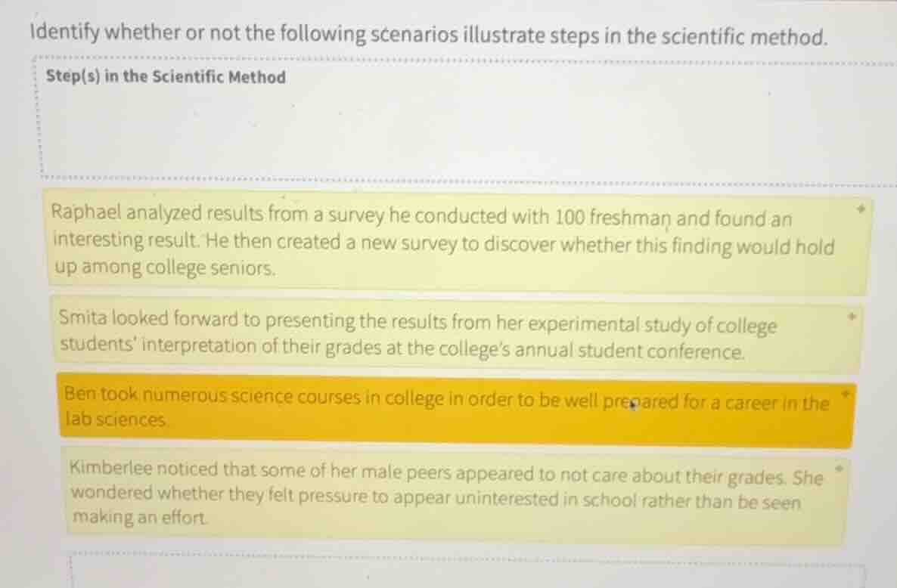Click the plus icon on Kimberlee's scenario card

838,469
